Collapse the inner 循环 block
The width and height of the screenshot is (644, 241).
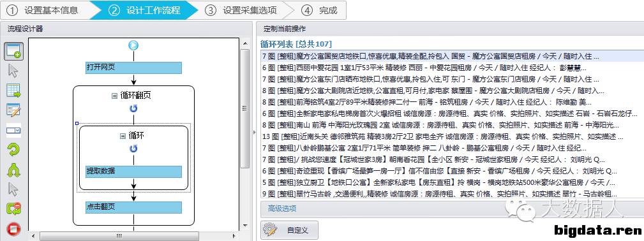pos(123,136)
